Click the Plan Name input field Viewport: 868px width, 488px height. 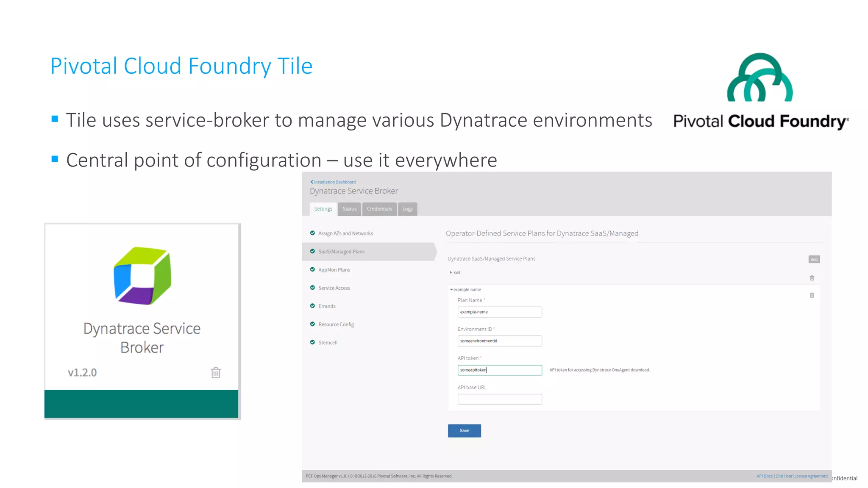tap(500, 312)
